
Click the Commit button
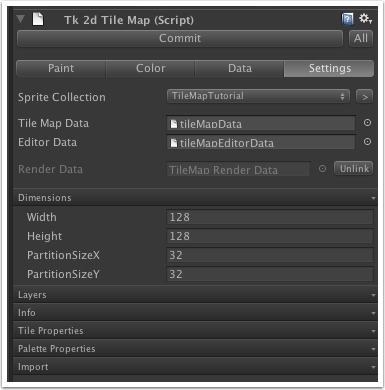[180, 38]
